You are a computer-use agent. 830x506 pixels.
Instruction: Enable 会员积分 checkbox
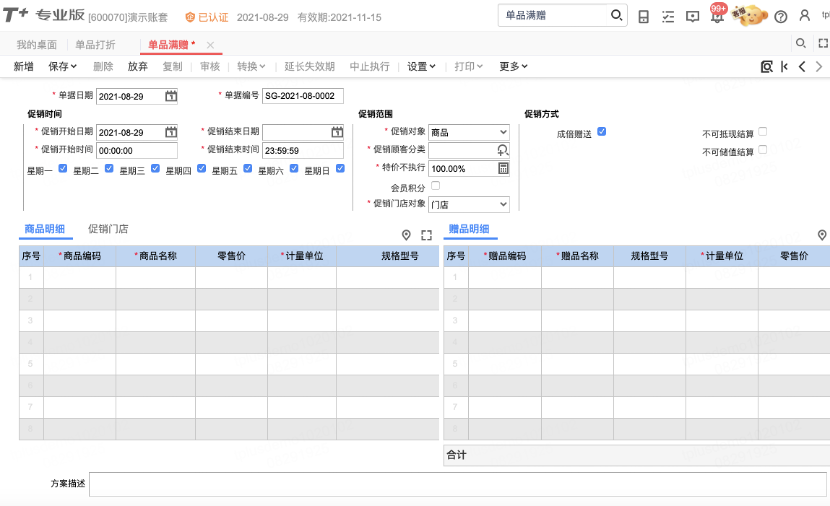pyautogui.click(x=436, y=186)
